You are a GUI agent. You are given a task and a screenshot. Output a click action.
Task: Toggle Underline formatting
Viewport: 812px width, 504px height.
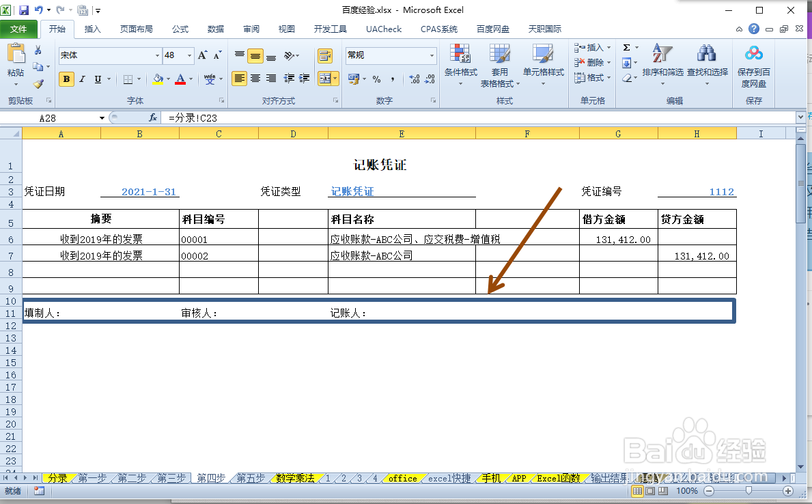coord(98,79)
